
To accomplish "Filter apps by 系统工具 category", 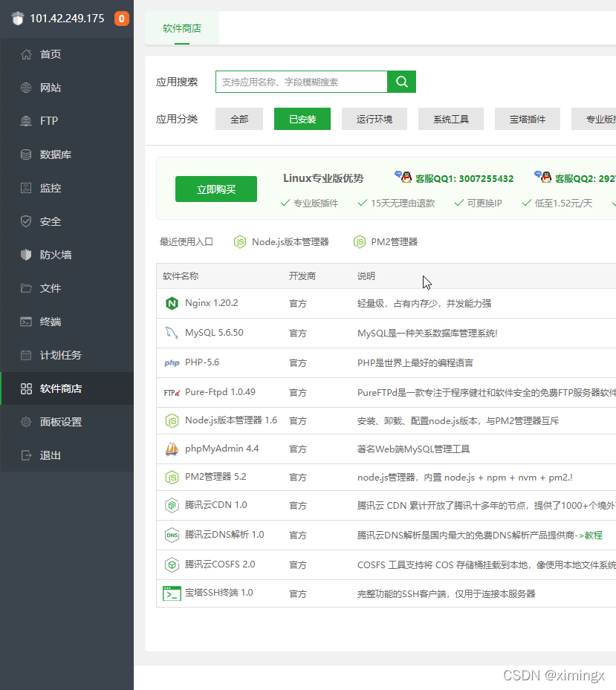I will pos(451,119).
